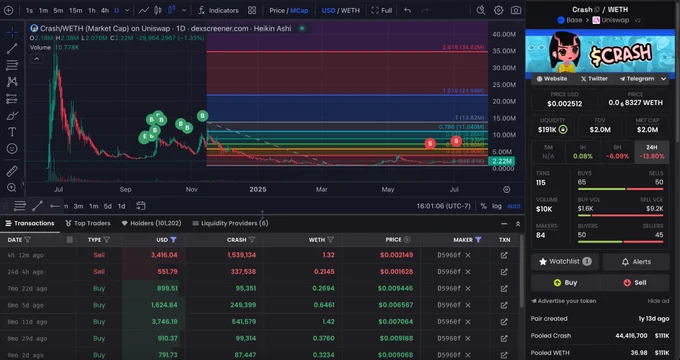Select the 1H stats tab
Viewport: 680px width, 360px height.
click(583, 152)
